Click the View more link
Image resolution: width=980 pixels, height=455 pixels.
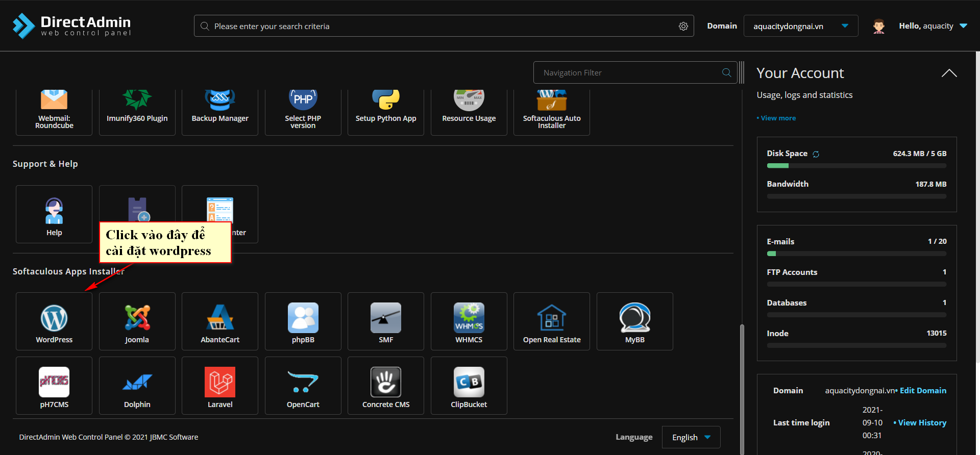click(x=776, y=118)
